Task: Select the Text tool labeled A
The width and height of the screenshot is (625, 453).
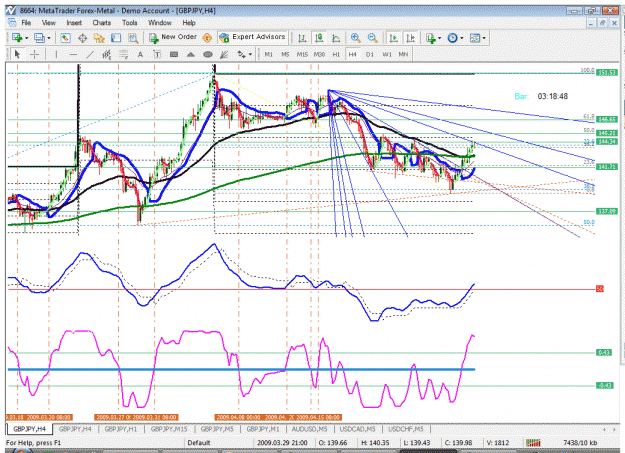Action: (x=140, y=54)
